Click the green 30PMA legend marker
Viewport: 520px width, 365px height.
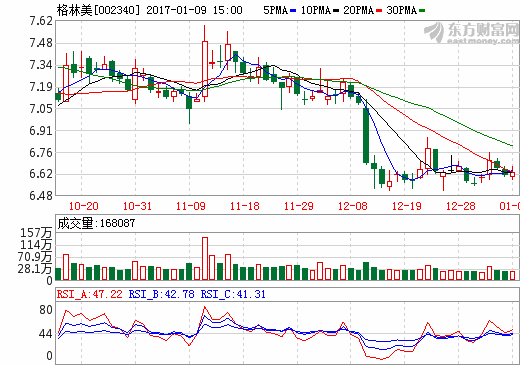(x=422, y=11)
